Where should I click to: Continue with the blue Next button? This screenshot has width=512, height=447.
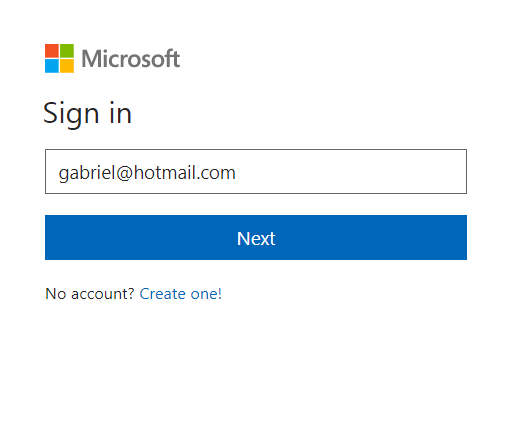256,237
